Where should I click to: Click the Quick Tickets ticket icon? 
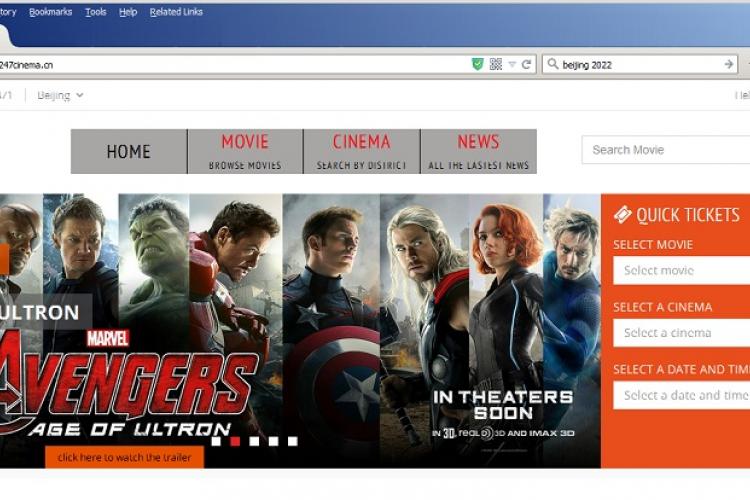[622, 215]
